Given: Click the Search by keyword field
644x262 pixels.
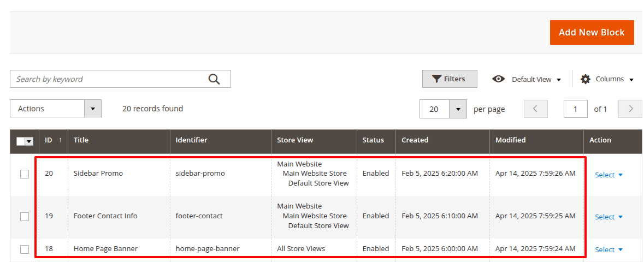Looking at the screenshot, I should pyautogui.click(x=109, y=79).
